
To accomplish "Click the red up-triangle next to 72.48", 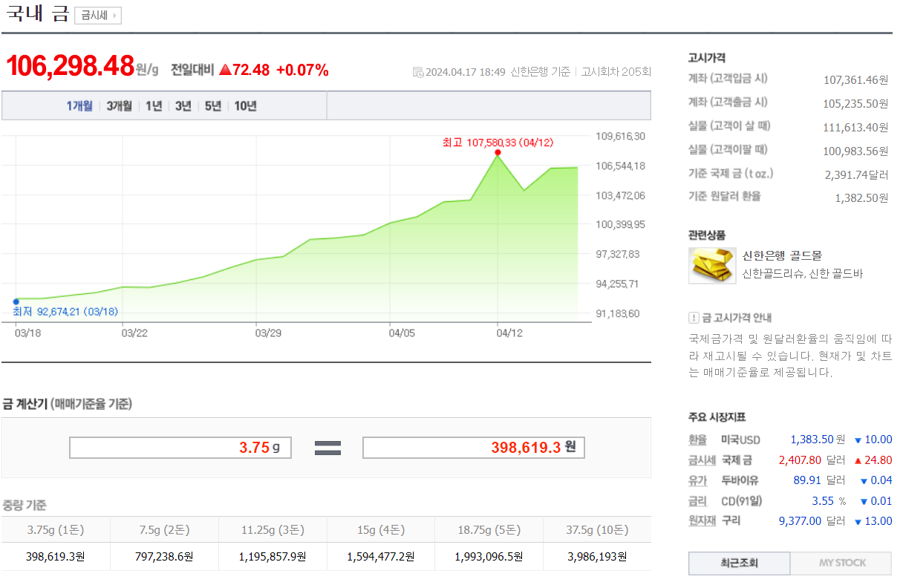I will point(226,71).
